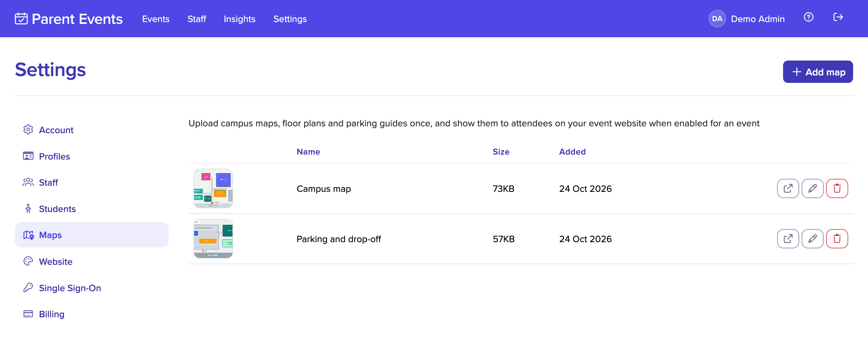
Task: Open the help question-mark icon
Action: (808, 17)
